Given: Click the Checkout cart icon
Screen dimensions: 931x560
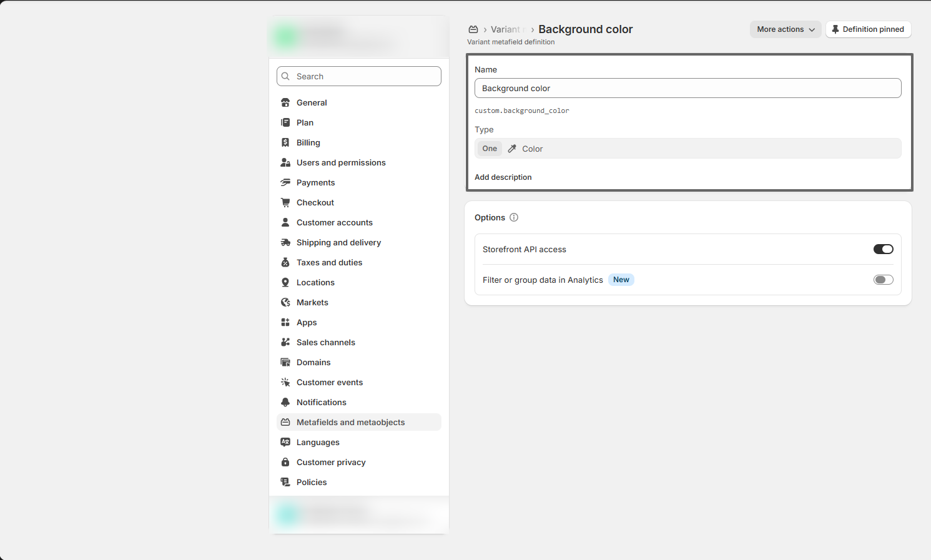Looking at the screenshot, I should pyautogui.click(x=285, y=202).
